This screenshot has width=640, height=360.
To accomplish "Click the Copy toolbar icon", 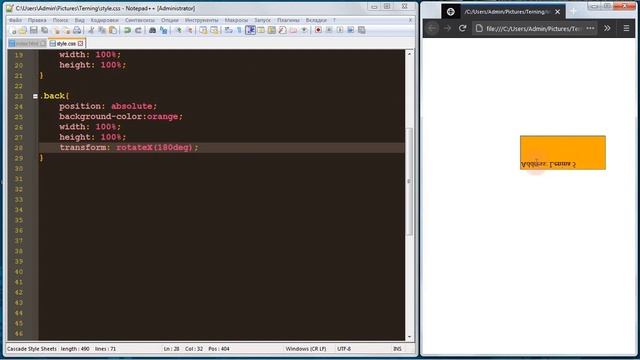I will tap(102, 30).
